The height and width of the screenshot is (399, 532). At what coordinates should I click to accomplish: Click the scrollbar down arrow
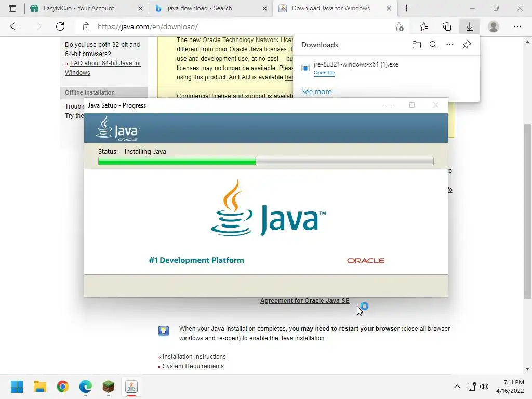[x=527, y=369]
